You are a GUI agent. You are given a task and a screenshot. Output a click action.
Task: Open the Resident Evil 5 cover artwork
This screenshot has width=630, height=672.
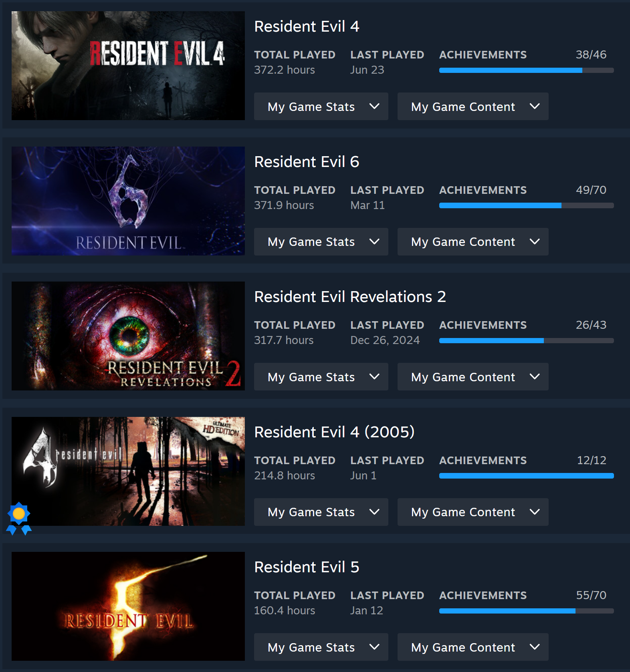128,606
